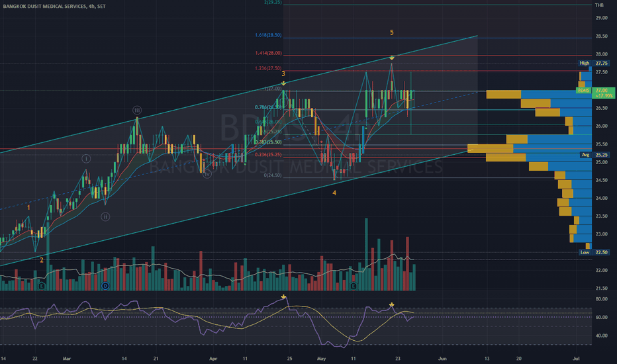
Task: Select circled wave label i
Action: pyautogui.click(x=86, y=159)
